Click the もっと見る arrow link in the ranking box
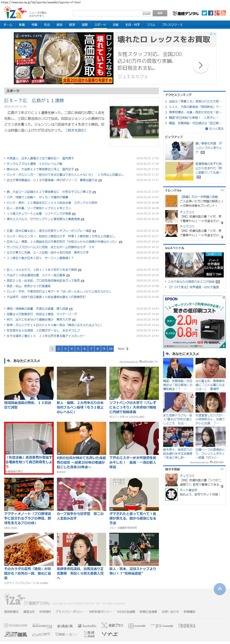 point(214,129)
